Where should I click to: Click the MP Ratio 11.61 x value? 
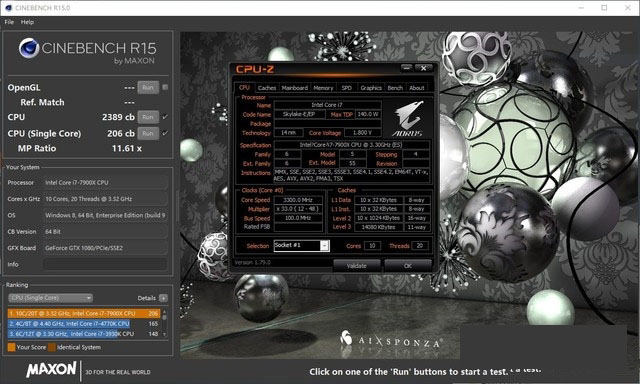click(127, 149)
